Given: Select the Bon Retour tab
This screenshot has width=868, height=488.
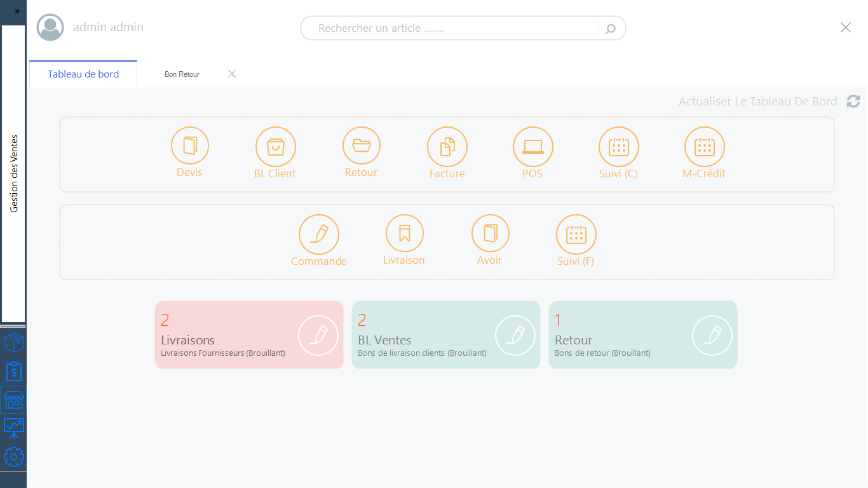Looking at the screenshot, I should (x=182, y=74).
